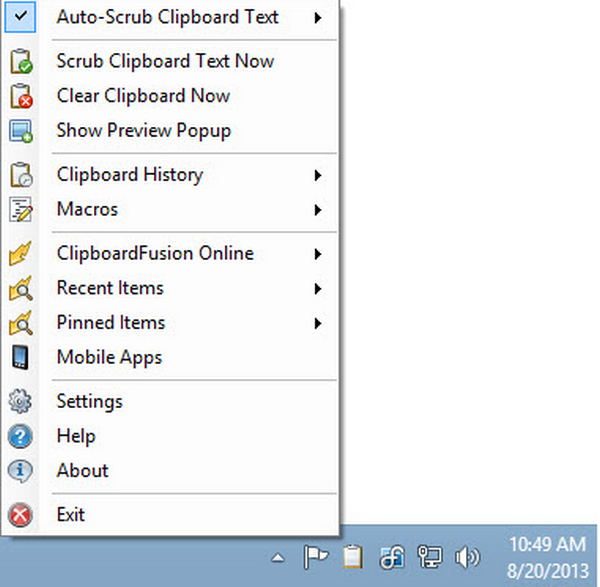This screenshot has height=587, width=600.
Task: Expand the Recent Items submenu arrow
Action: point(318,289)
